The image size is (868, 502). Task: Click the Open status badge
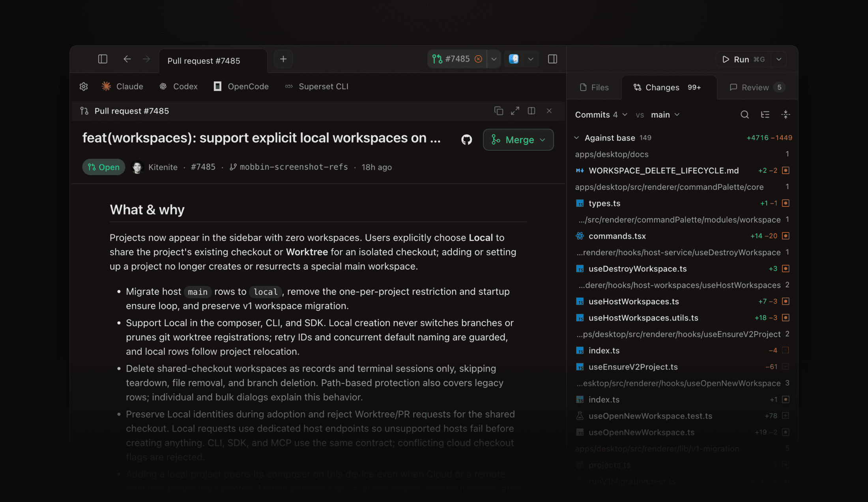coord(103,167)
